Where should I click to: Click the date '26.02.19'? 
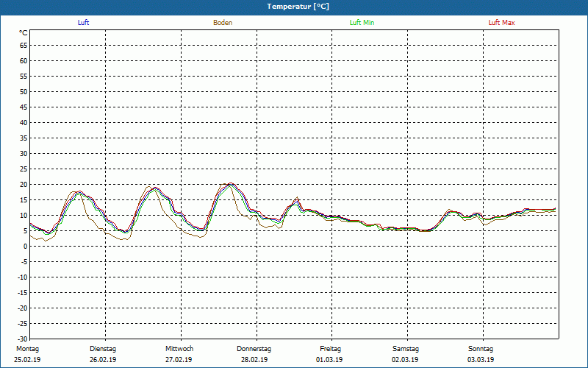pos(103,360)
